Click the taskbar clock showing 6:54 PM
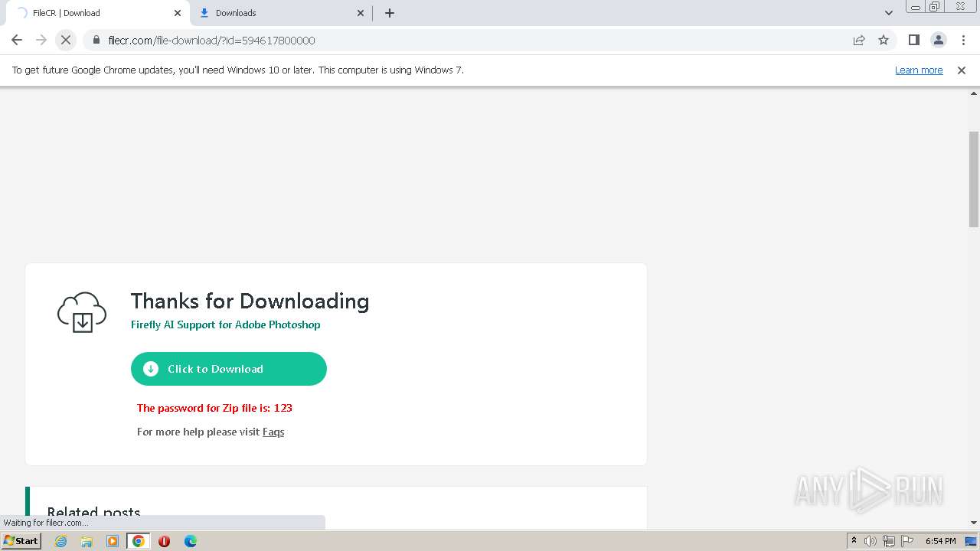This screenshot has width=980, height=551. 940,541
